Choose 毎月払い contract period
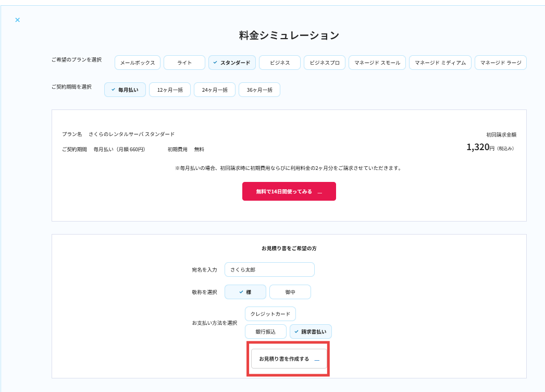This screenshot has width=545, height=392. point(125,90)
